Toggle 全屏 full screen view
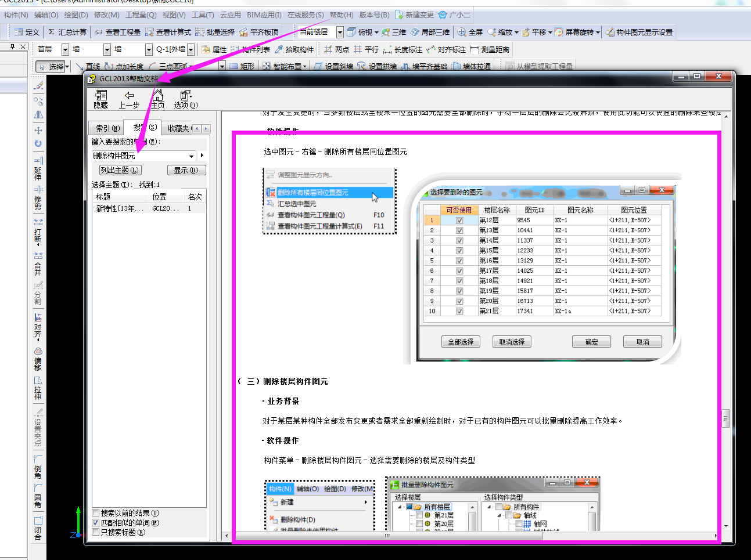Viewport: 751px width, 560px height. (470, 32)
